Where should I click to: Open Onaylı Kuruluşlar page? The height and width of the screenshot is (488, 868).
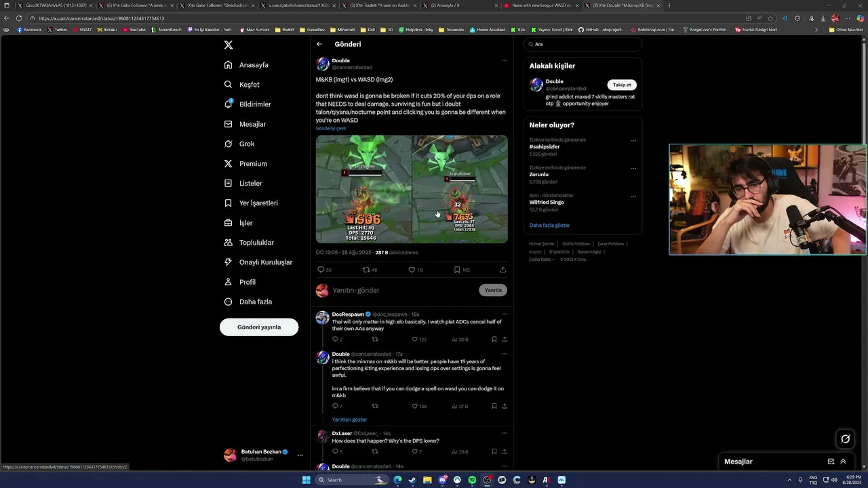click(258, 262)
